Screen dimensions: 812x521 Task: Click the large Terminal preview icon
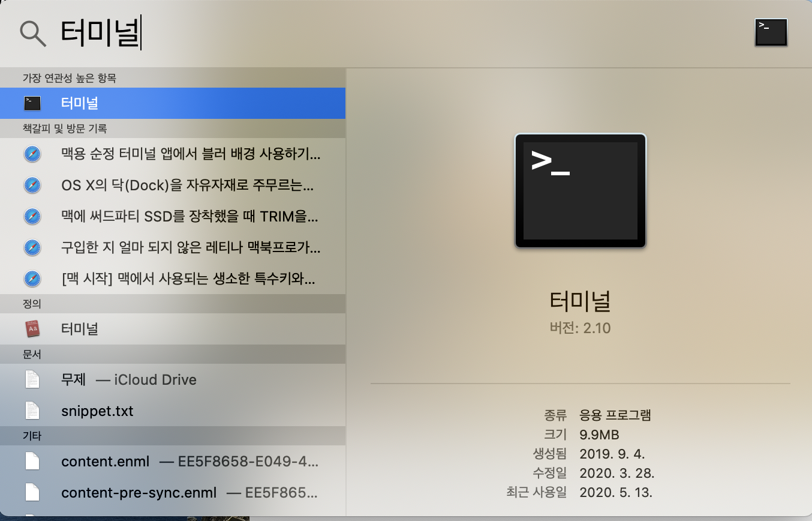(x=581, y=191)
